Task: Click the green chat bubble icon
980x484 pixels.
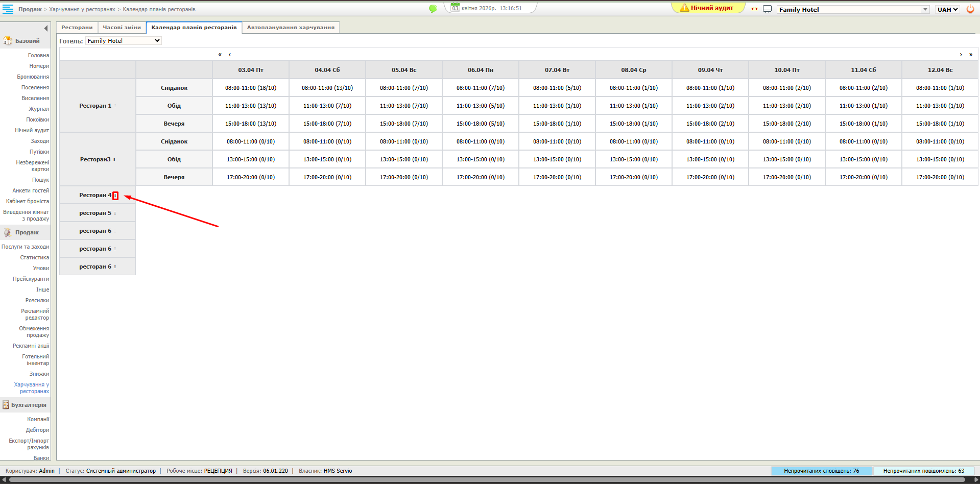Action: click(x=433, y=9)
